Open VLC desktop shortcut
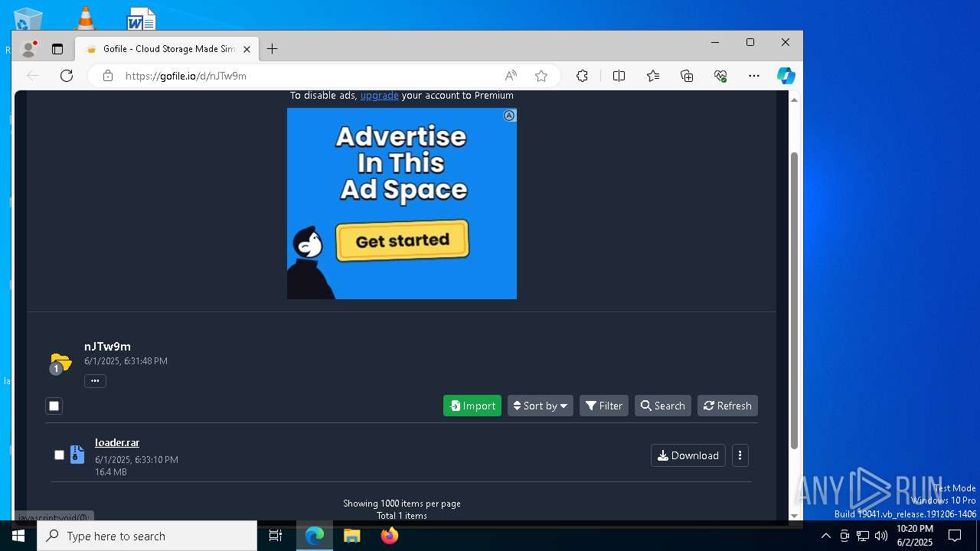980x551 pixels. (x=85, y=17)
